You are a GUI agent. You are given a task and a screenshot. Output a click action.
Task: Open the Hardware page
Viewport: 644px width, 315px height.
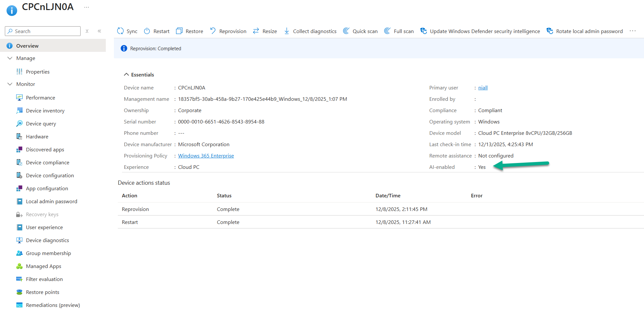pyautogui.click(x=37, y=137)
